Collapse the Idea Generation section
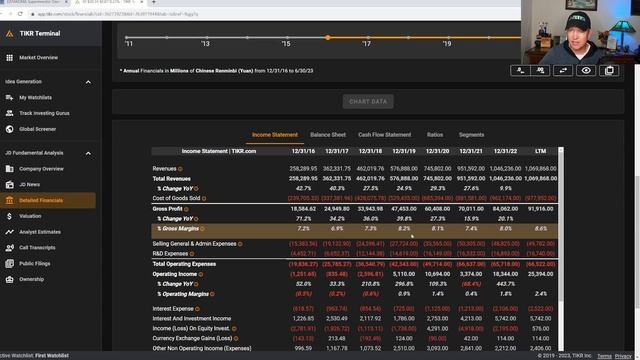Screen dimensions: 640x360 pyautogui.click(x=88, y=82)
